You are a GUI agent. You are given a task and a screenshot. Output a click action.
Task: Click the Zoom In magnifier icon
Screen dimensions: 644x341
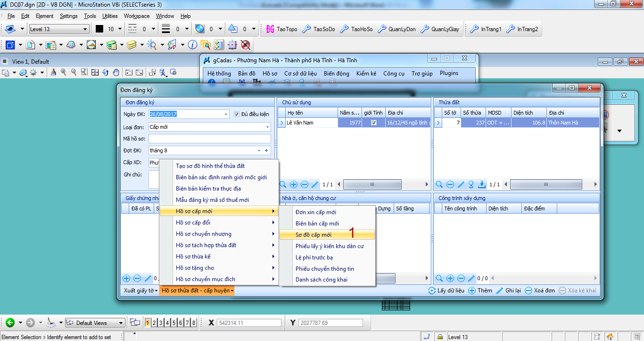64,73
